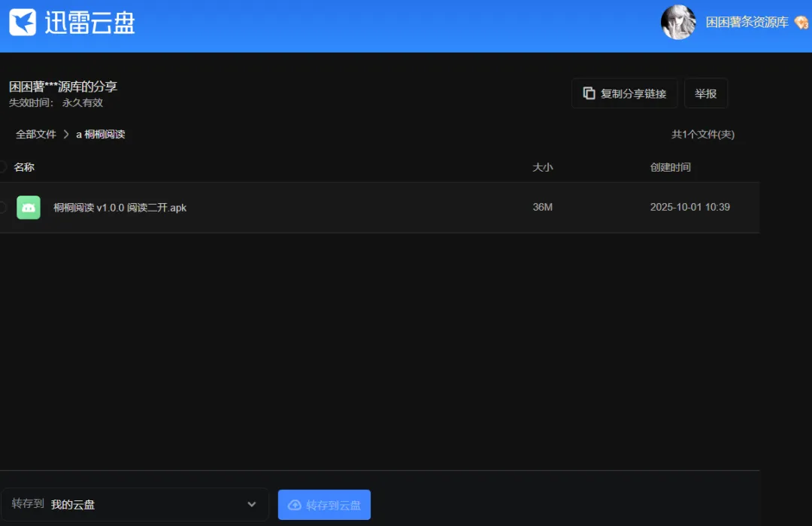Click the dropdown chevron arrow next to 我的云盘
812x526 pixels.
click(x=252, y=504)
